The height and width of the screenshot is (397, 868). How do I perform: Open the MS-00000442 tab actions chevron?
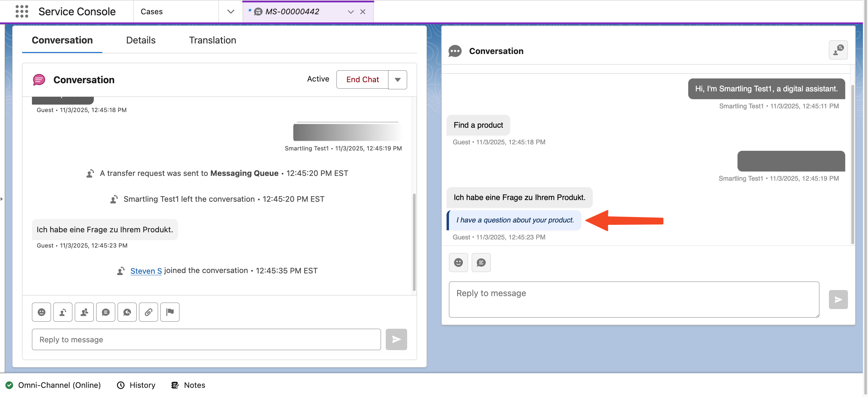[350, 12]
